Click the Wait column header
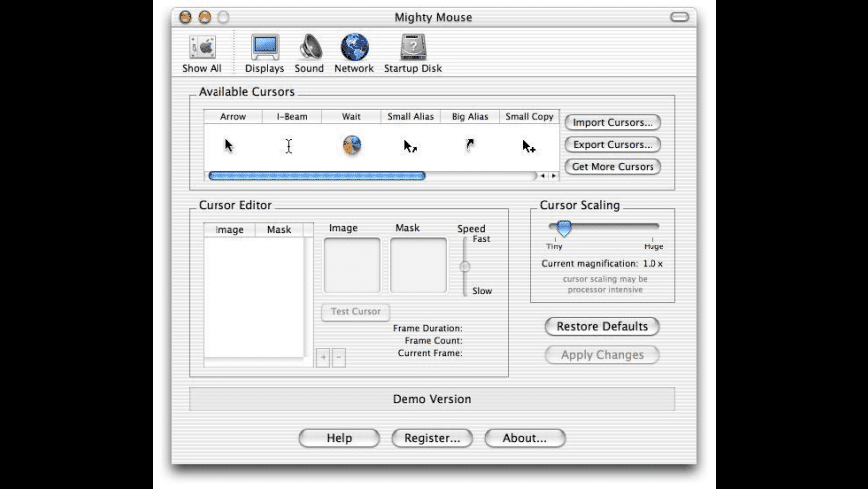The height and width of the screenshot is (489, 868). pyautogui.click(x=351, y=117)
